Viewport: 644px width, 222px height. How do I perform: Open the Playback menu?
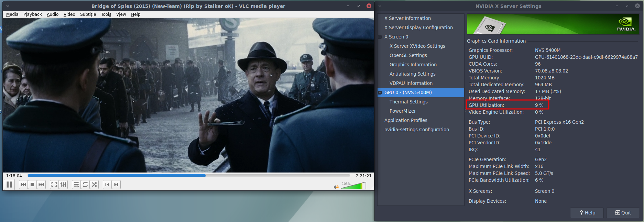point(32,14)
